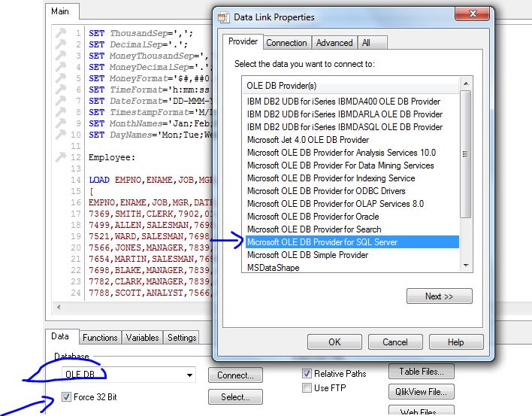Image resolution: width=532 pixels, height=416 pixels.
Task: Confirm the dialog with OK
Action: (x=334, y=342)
